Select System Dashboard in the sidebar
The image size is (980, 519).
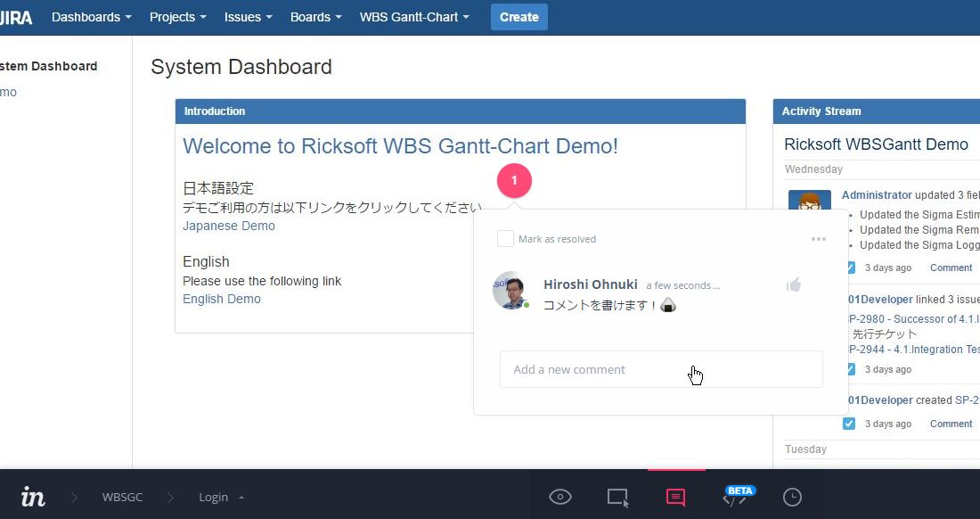tap(48, 66)
